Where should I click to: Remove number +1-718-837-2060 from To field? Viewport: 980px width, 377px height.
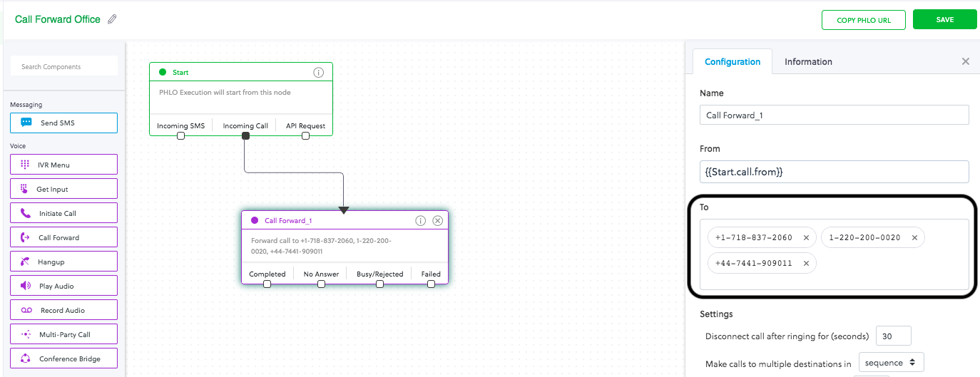tap(806, 238)
